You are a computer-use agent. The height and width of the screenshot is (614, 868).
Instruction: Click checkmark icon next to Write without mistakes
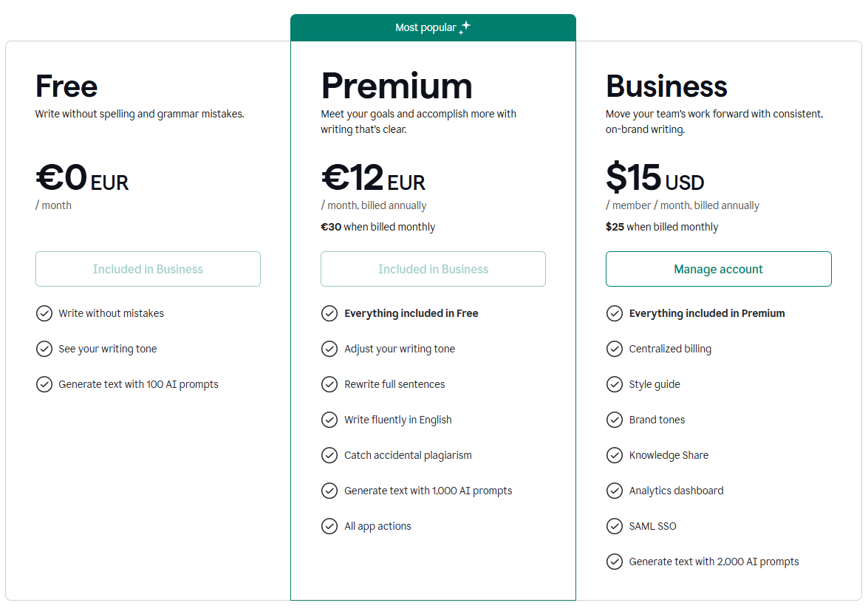click(x=44, y=313)
